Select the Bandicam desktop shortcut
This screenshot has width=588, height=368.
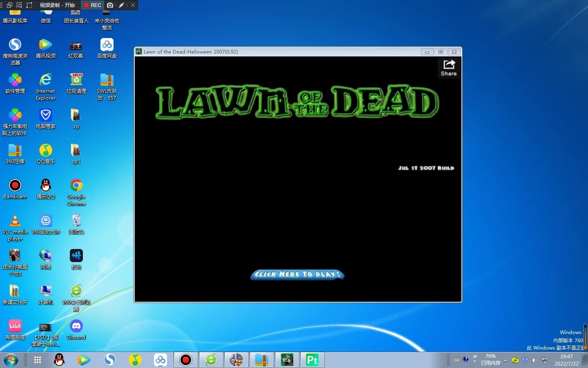tap(15, 189)
